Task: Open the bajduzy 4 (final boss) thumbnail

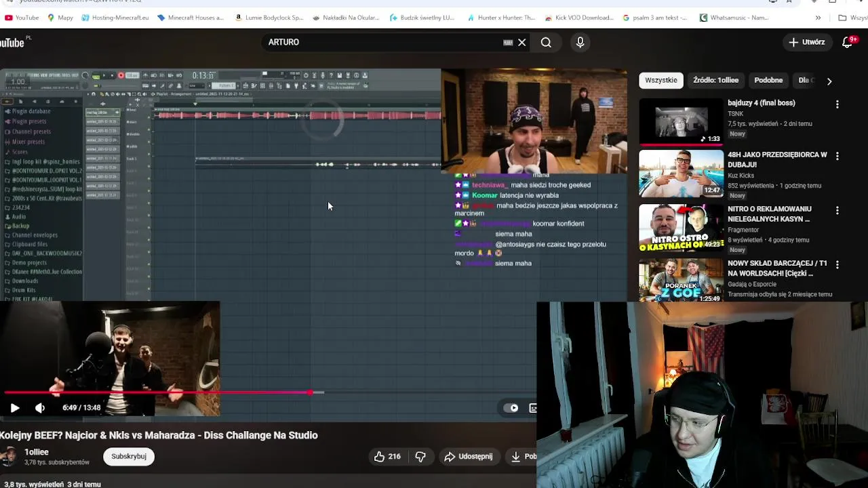Action: pyautogui.click(x=681, y=122)
